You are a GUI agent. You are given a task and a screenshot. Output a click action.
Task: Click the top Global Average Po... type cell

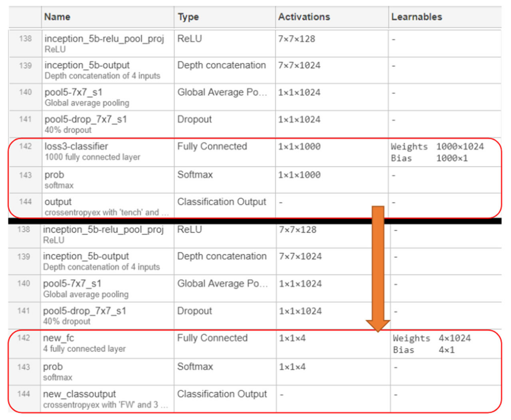pyautogui.click(x=222, y=92)
